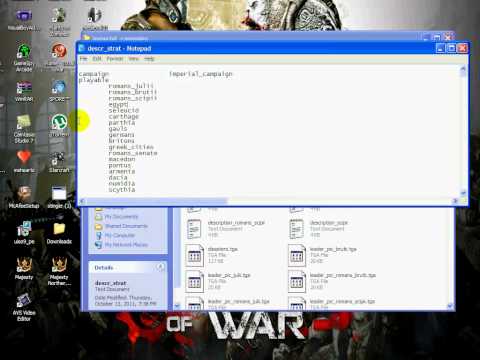480x360 pixels.
Task: Open Shared Documents link in Explorer sidebar
Action: [x=126, y=226]
